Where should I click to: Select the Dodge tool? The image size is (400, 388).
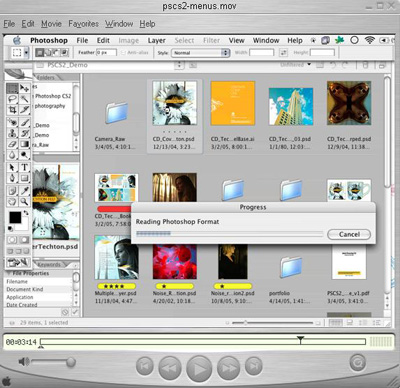coord(24,155)
